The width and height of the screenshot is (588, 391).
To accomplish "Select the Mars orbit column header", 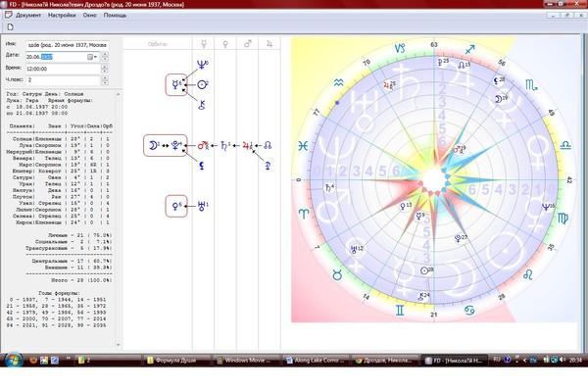I will pos(248,44).
